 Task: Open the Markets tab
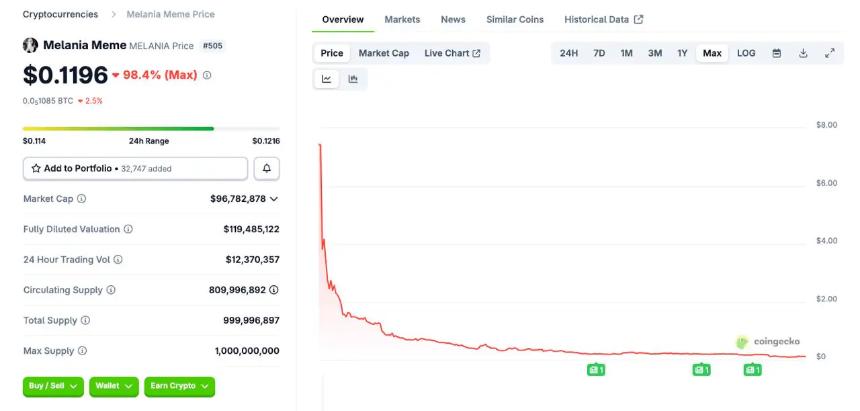(x=402, y=19)
